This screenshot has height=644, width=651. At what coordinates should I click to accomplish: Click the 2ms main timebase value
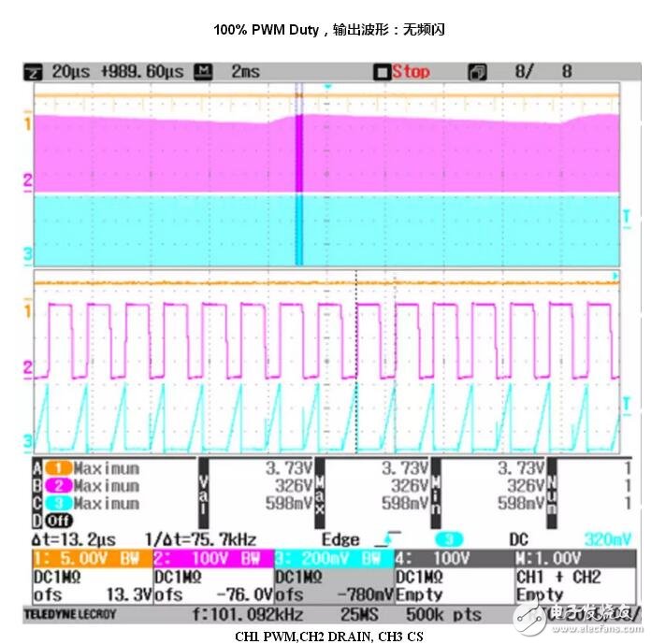point(245,72)
